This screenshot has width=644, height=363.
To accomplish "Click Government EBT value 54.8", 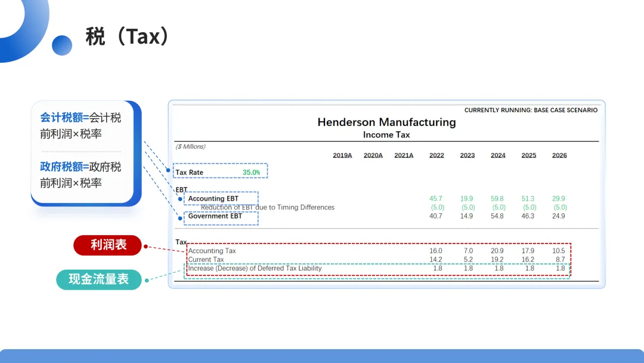I will coord(497,216).
